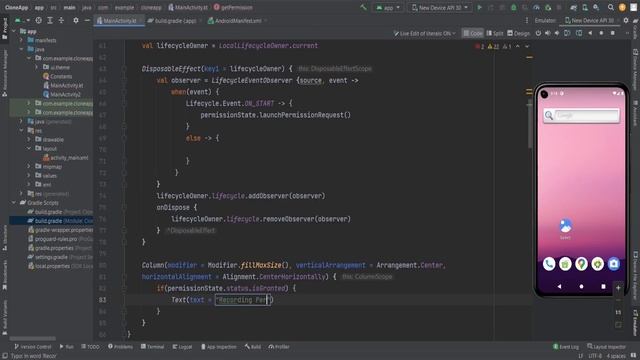
Task: Open the Project view Android dropdown
Action: (22, 20)
